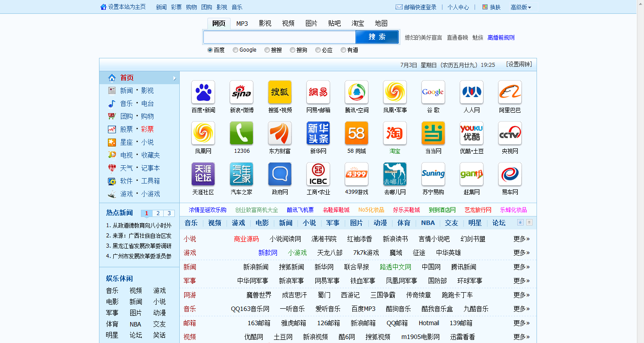
Task: Switch to the 图片 search tab
Action: tap(311, 24)
